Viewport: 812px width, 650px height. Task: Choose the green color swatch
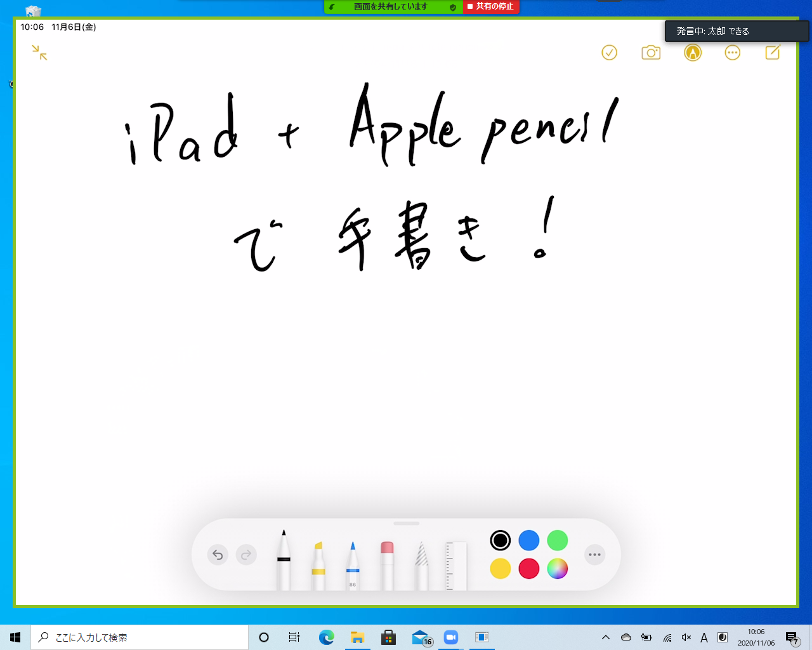coord(558,540)
